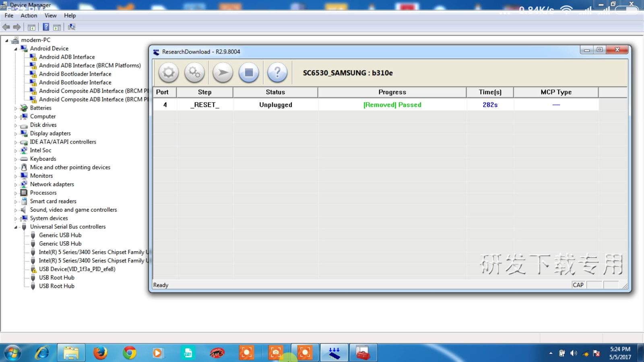Show hidden tray icons arrow

[x=551, y=353]
